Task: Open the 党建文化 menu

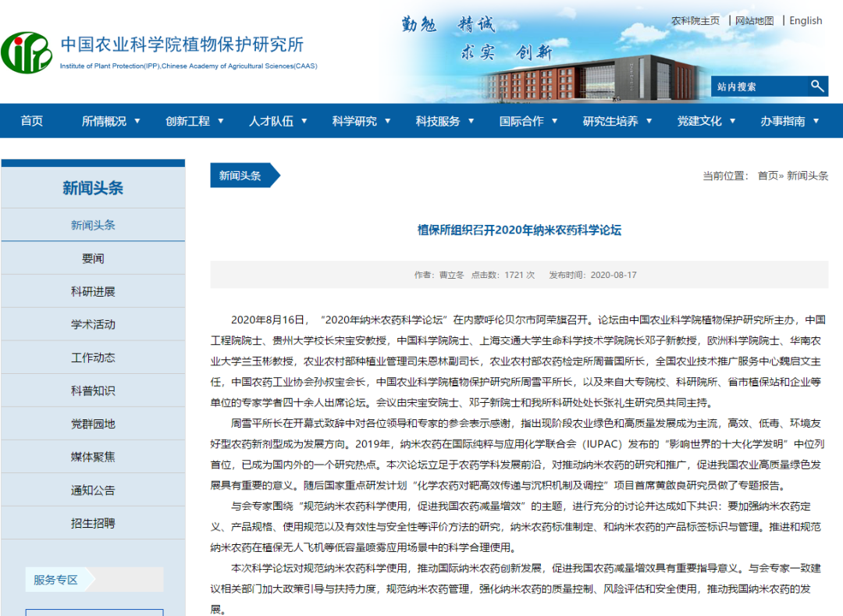Action: click(699, 121)
